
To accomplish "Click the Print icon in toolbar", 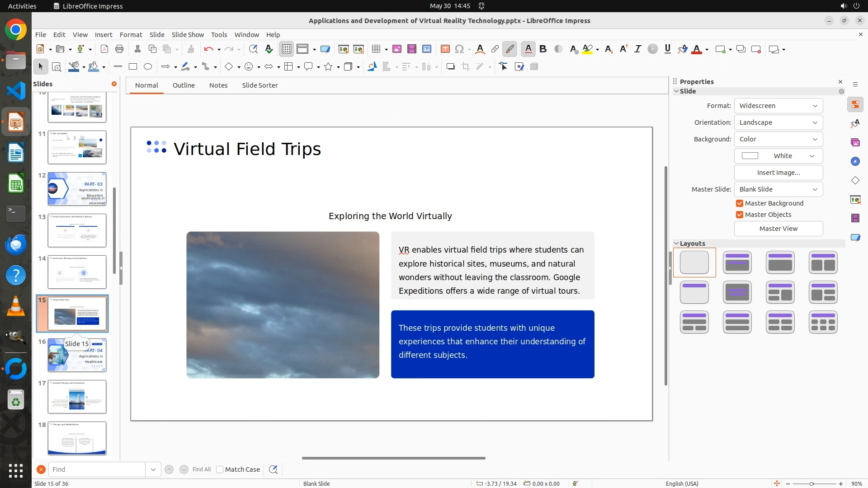I will (x=119, y=49).
